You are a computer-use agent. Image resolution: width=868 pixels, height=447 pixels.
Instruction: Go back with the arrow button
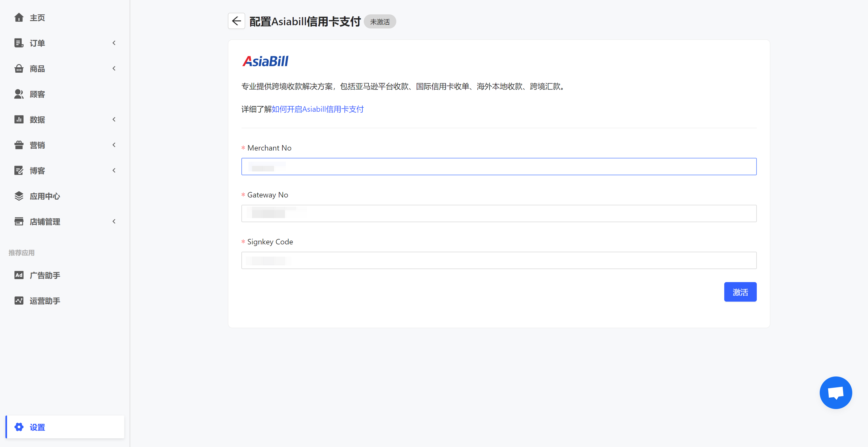pyautogui.click(x=237, y=21)
